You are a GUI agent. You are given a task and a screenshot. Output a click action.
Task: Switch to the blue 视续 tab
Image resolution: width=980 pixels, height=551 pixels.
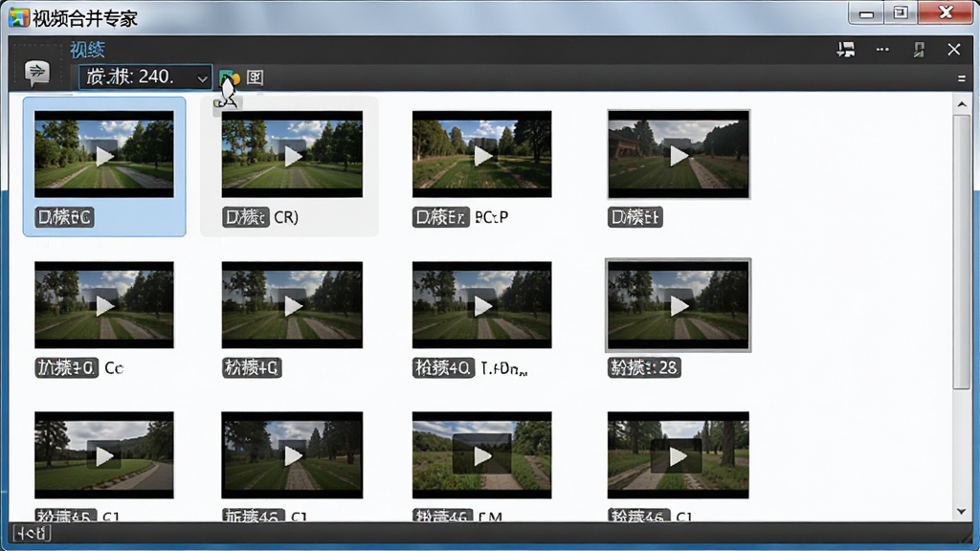(87, 50)
